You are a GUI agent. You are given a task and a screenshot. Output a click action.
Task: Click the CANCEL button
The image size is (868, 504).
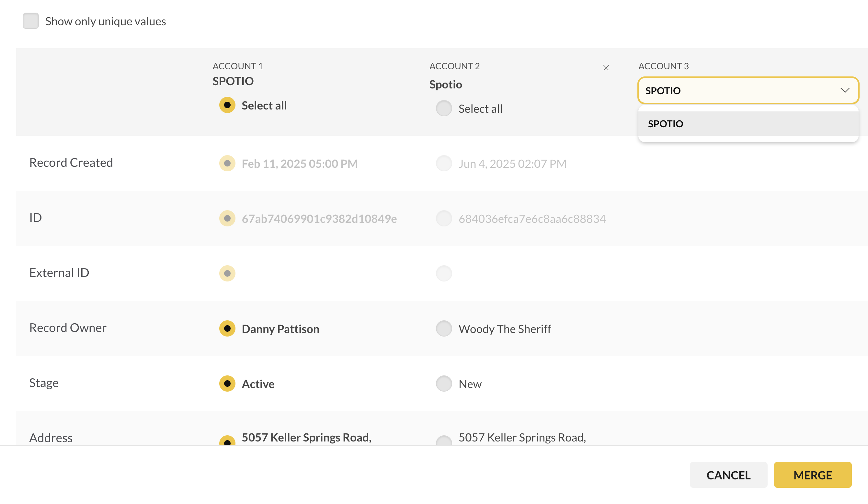728,475
